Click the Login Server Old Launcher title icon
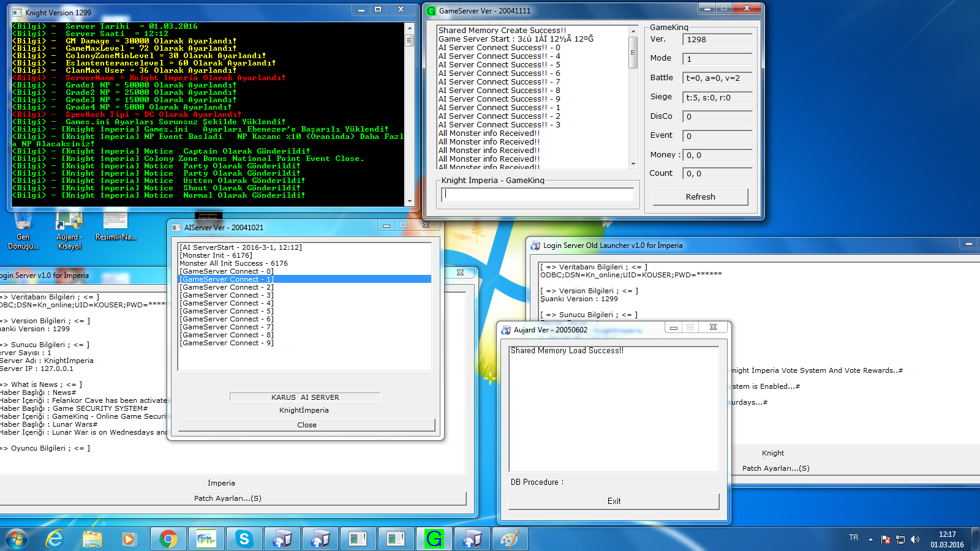This screenshot has width=980, height=551. (x=535, y=246)
